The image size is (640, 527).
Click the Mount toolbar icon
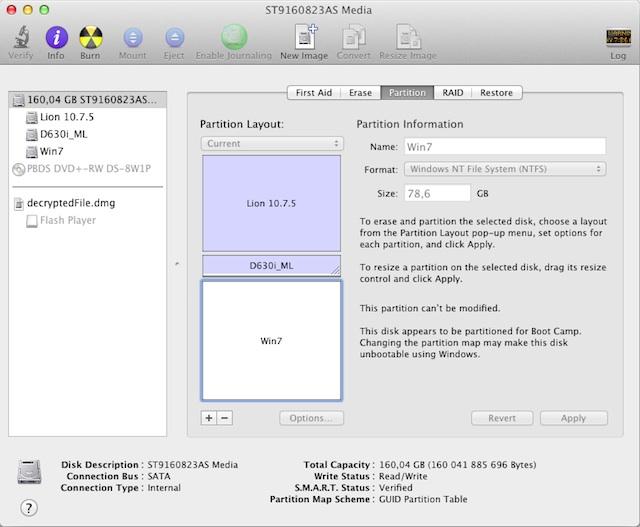[133, 38]
